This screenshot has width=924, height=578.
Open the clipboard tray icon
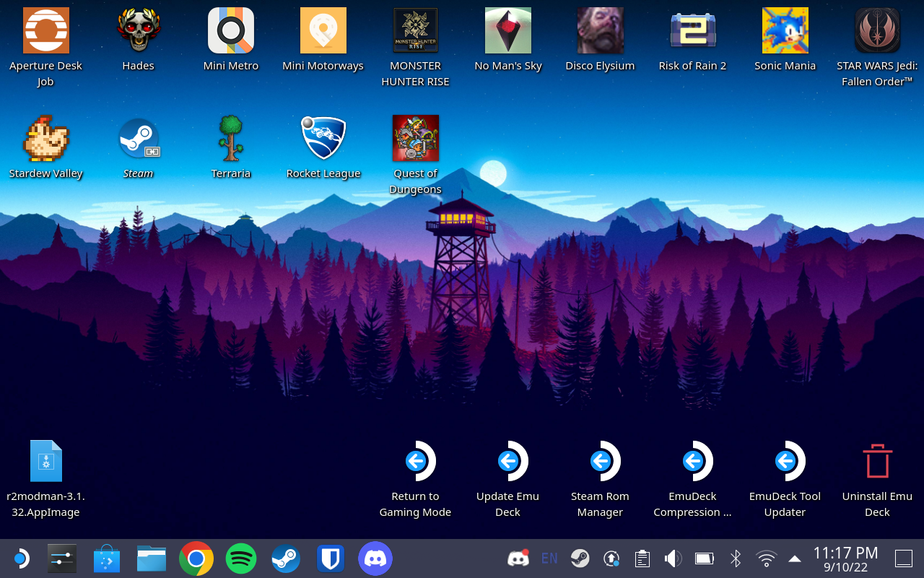coord(642,558)
